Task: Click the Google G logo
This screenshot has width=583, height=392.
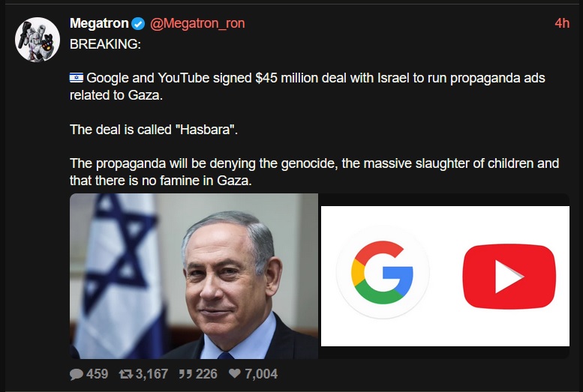Action: pos(383,272)
